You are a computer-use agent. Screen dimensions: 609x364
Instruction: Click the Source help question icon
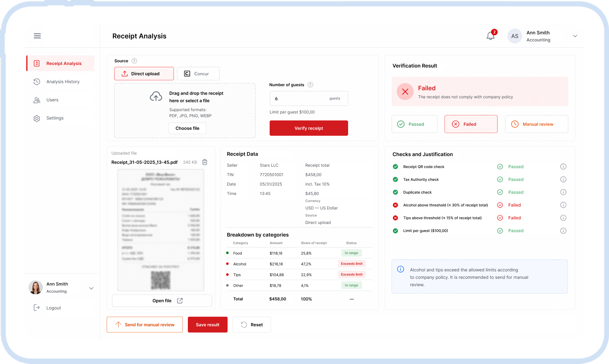click(134, 61)
